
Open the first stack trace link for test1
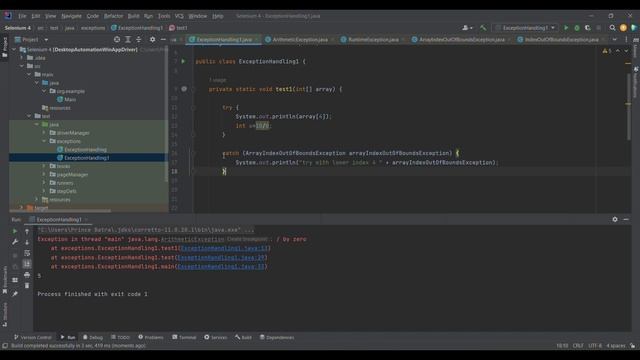pos(224,248)
